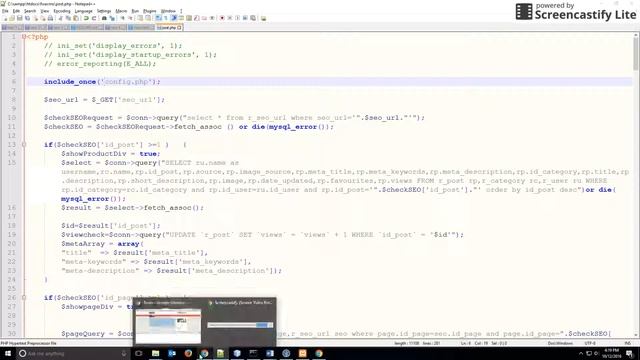Click Dos\Windows line ending in status bar
The height and width of the screenshot is (360, 640).
(x=560, y=343)
